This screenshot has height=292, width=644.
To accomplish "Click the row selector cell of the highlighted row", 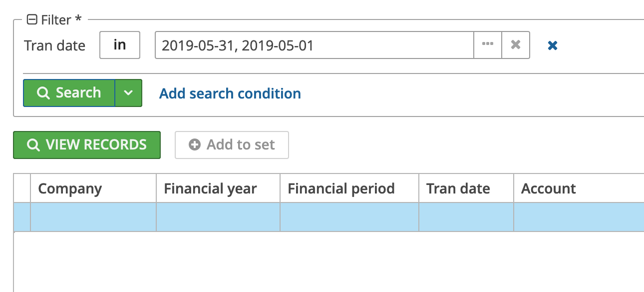I will pos(22,217).
